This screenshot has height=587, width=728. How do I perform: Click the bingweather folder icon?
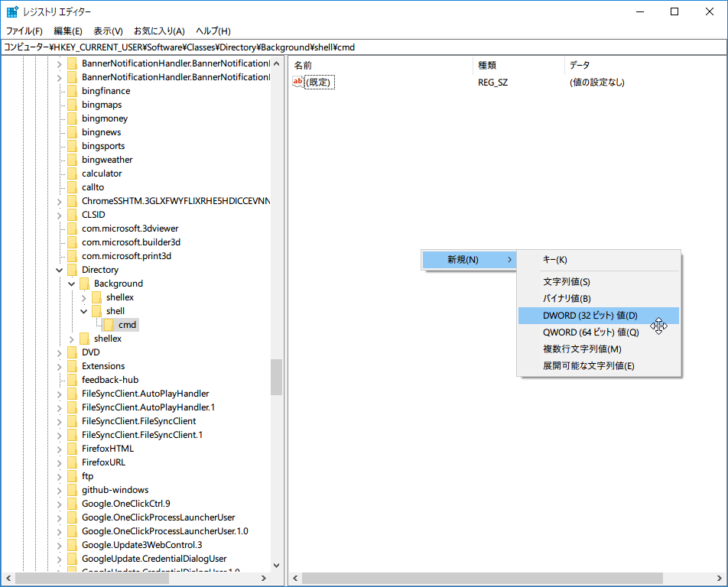point(73,160)
